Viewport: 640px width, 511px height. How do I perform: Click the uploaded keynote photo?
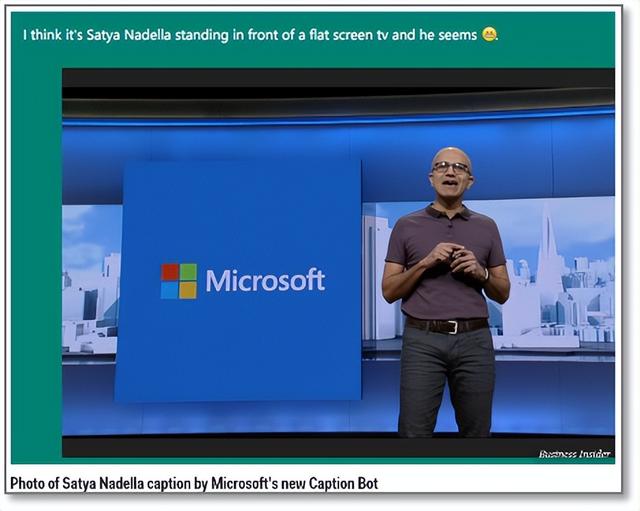338,263
